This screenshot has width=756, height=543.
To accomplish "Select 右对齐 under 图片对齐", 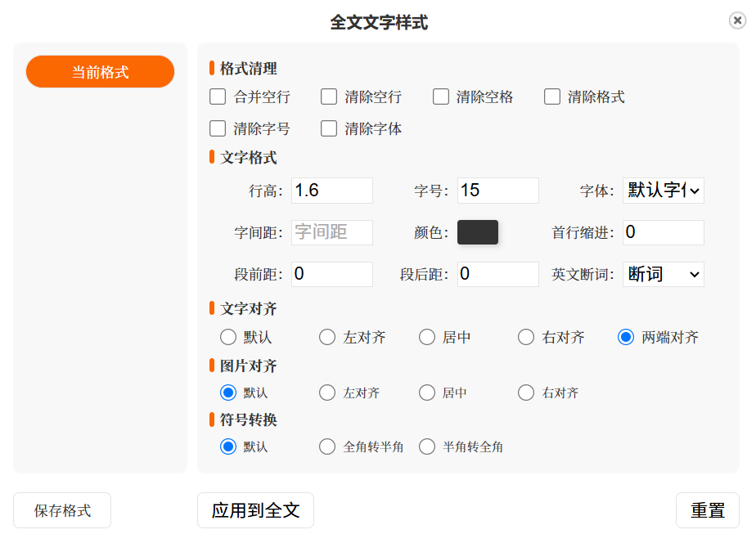I will pos(526,393).
